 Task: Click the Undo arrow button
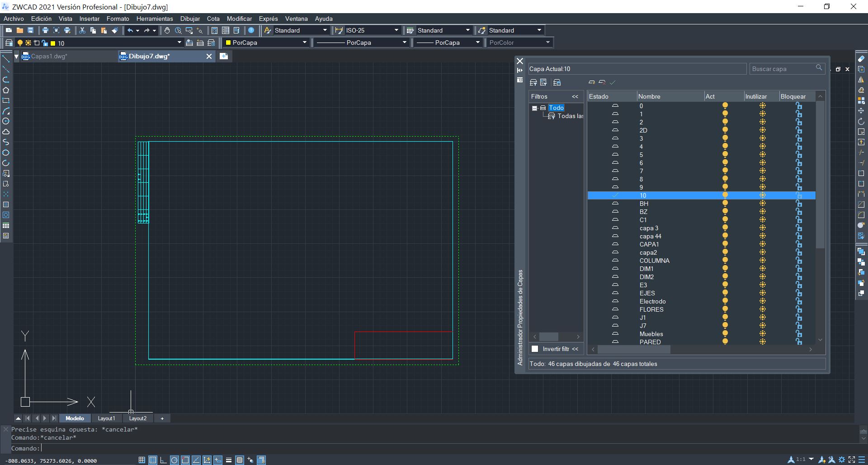tap(130, 30)
